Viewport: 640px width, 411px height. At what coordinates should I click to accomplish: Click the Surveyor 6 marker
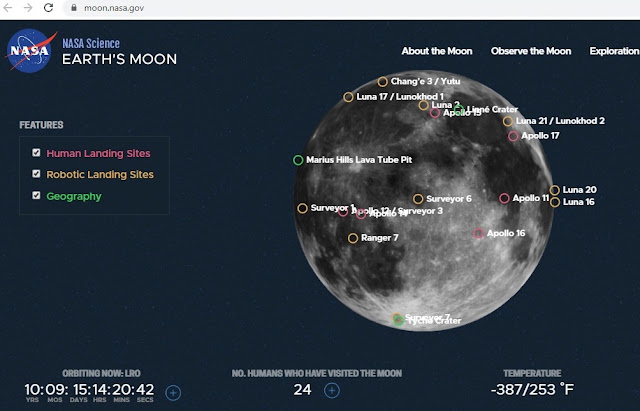tap(418, 199)
